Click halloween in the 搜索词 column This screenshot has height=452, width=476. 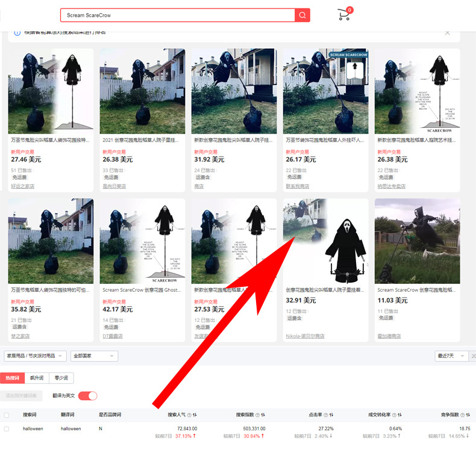[33, 428]
